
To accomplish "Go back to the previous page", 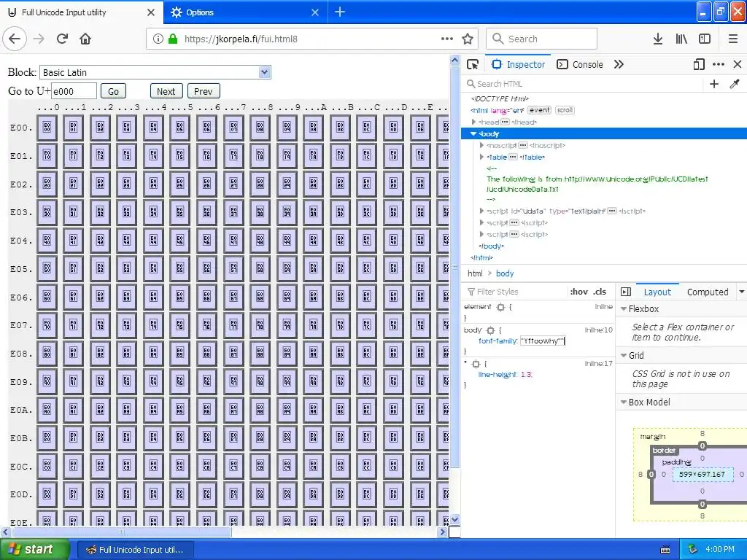I will coord(15,39).
